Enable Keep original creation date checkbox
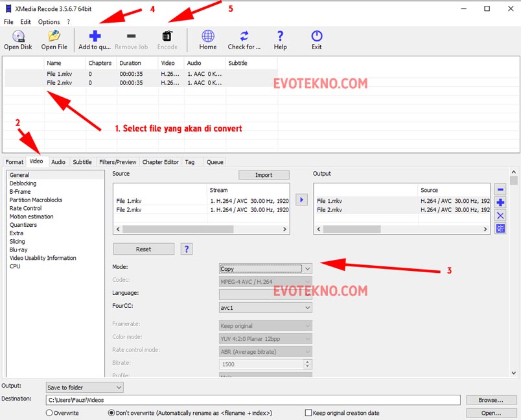The height and width of the screenshot is (420, 521). tap(308, 413)
